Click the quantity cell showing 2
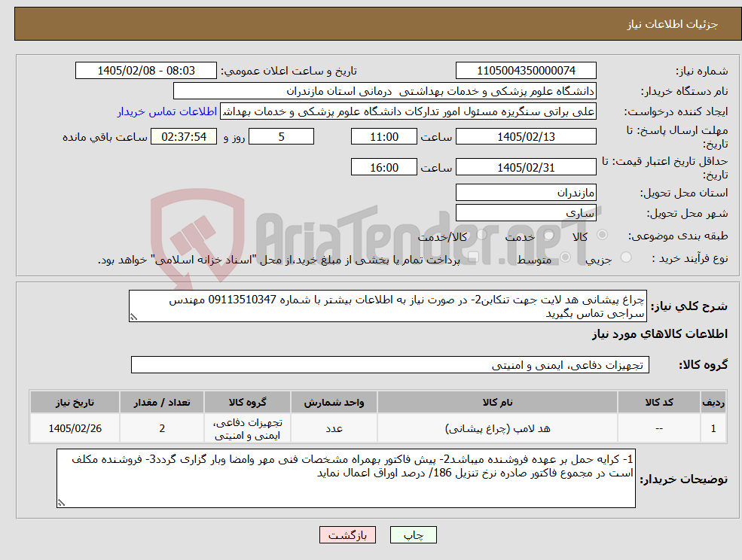 point(162,428)
